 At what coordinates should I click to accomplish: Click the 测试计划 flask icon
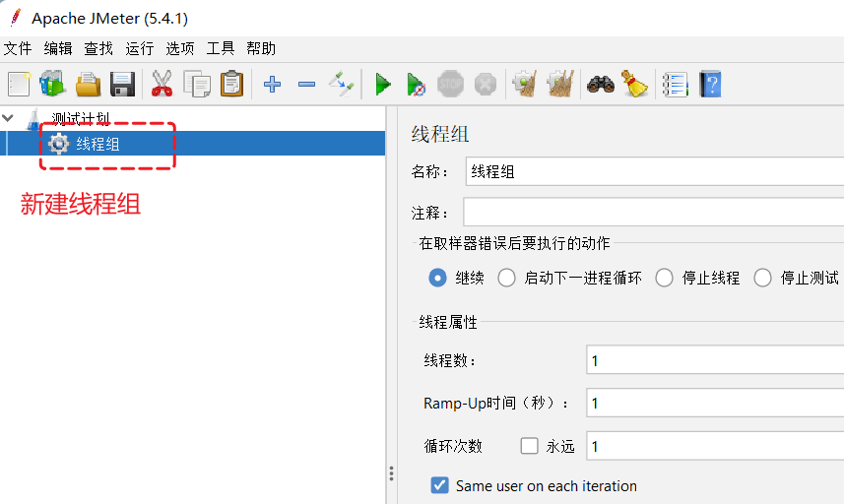(33, 119)
